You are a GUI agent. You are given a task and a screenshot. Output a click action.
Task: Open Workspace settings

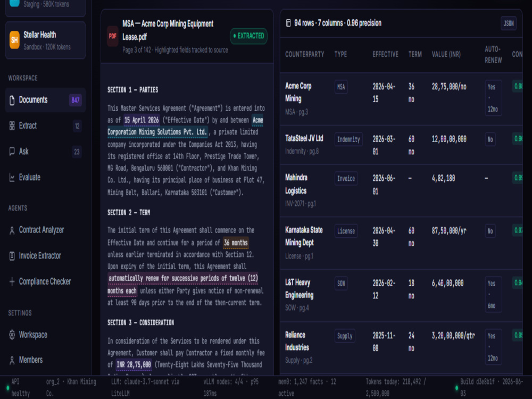coord(45,335)
